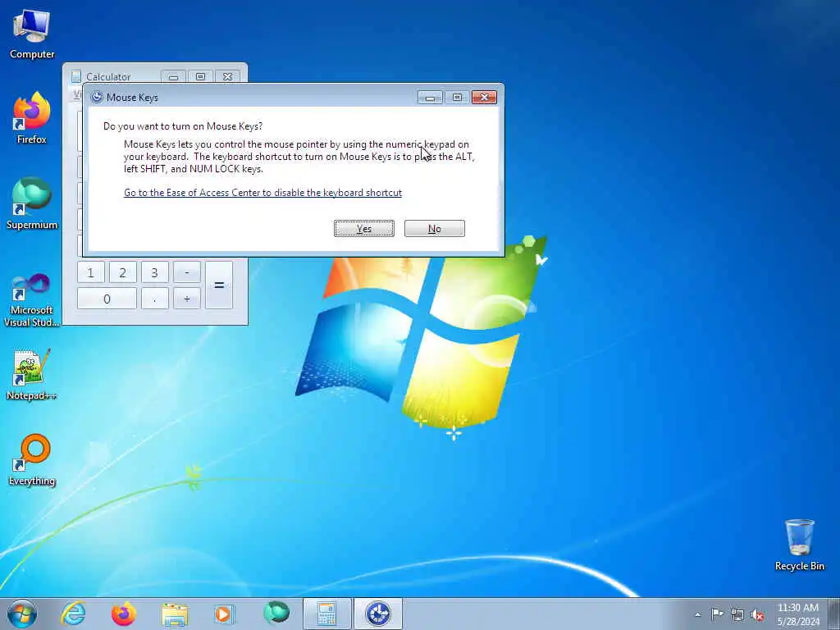
Task: Select the Supermium desktop shortcut
Action: (32, 203)
